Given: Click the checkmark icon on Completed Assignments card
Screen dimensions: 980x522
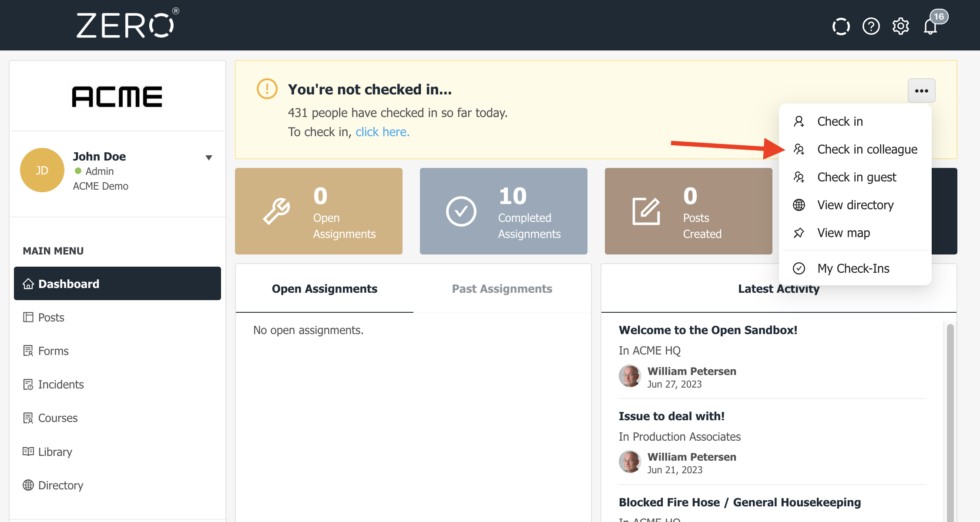Looking at the screenshot, I should point(461,211).
